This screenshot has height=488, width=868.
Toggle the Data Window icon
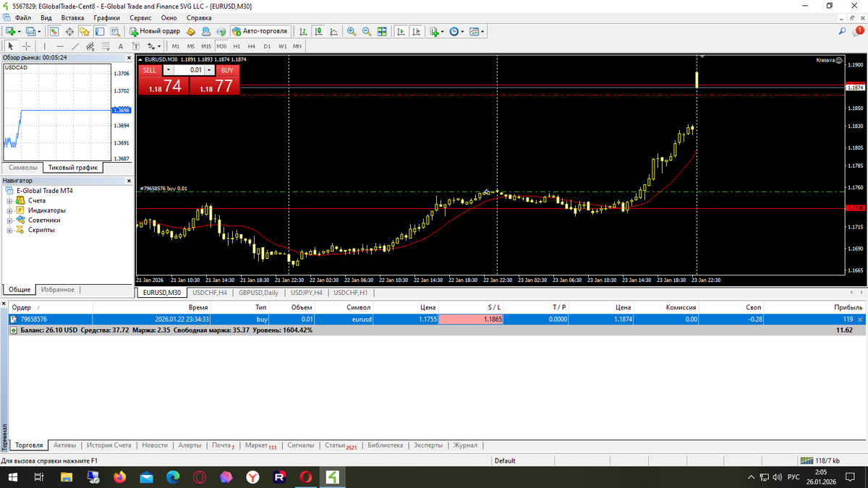point(69,31)
